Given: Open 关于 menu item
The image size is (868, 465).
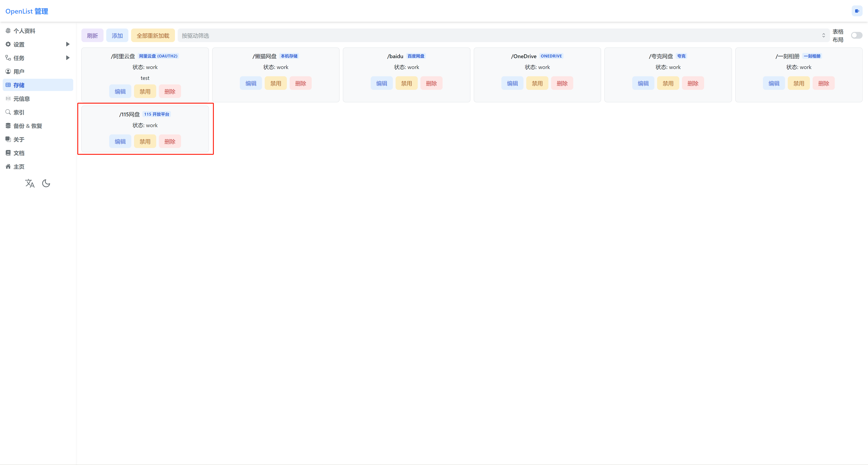Looking at the screenshot, I should 38,139.
